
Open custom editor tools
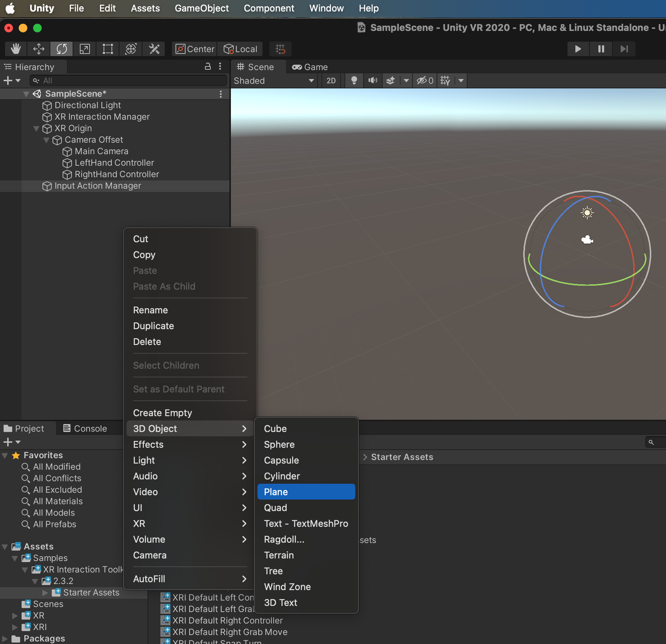click(154, 49)
